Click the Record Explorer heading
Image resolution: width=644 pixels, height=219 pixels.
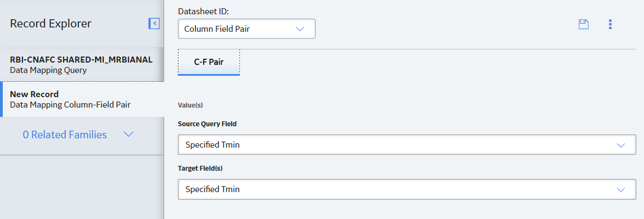coord(51,24)
